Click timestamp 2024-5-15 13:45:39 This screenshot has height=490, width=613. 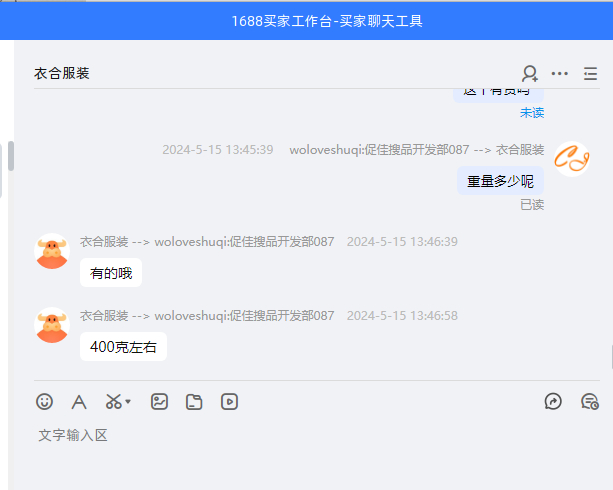(218, 150)
